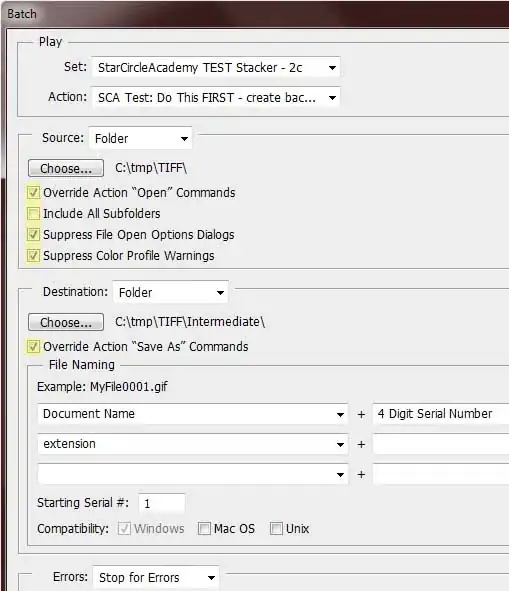The height and width of the screenshot is (591, 509).
Task: Open the Errors Stop for Errors dropdown
Action: pyautogui.click(x=156, y=577)
